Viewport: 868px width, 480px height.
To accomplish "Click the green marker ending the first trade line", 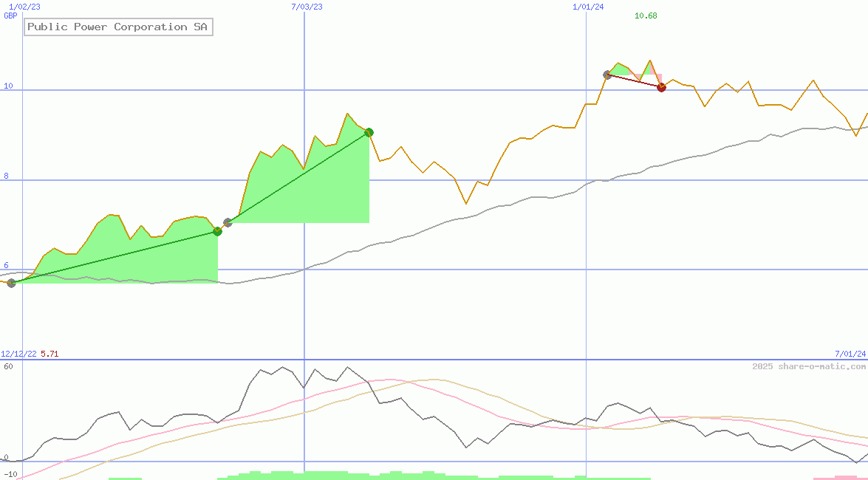I will [217, 231].
